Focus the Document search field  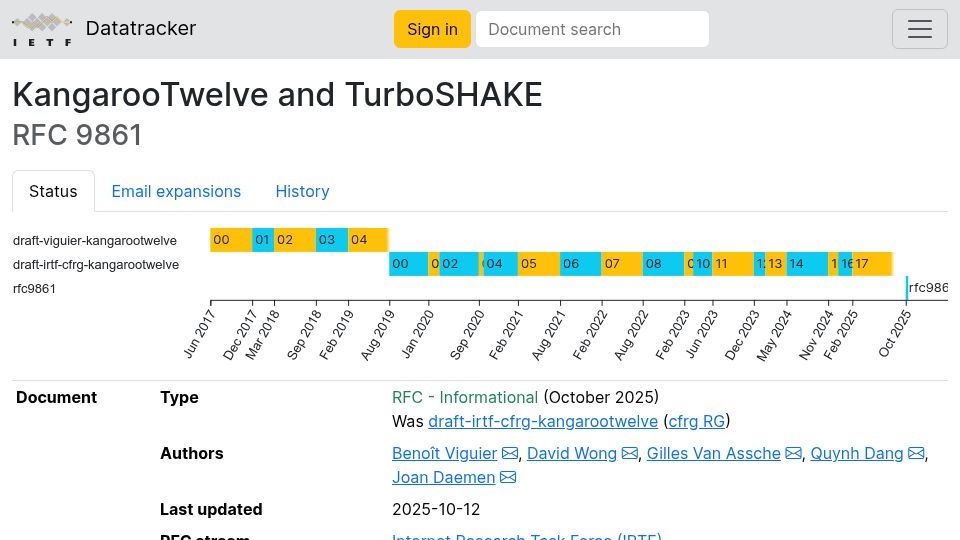[592, 29]
